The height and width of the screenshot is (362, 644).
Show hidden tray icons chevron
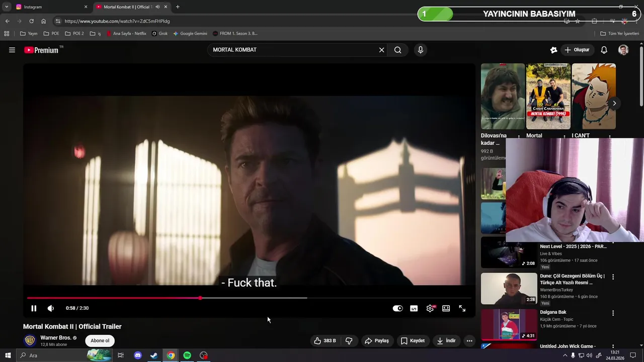click(565, 355)
